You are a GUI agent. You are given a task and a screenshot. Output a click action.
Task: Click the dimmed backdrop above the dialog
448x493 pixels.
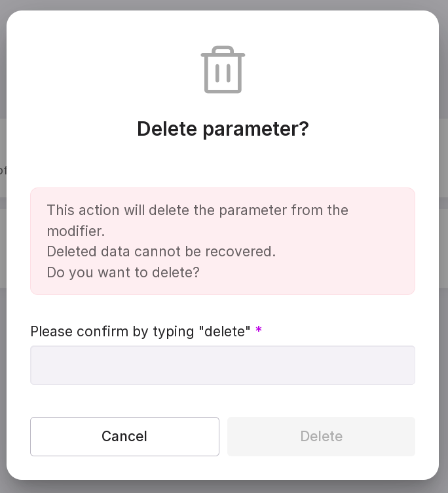click(223, 5)
